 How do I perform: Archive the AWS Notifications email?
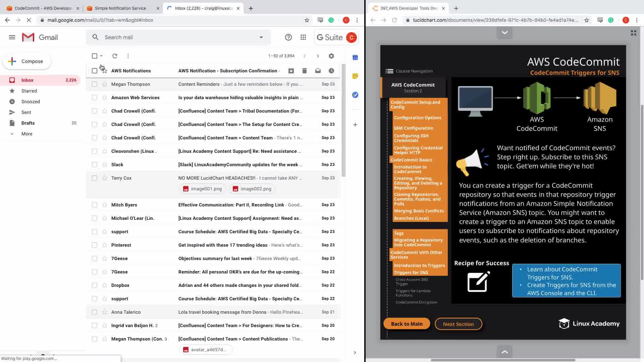(291, 71)
